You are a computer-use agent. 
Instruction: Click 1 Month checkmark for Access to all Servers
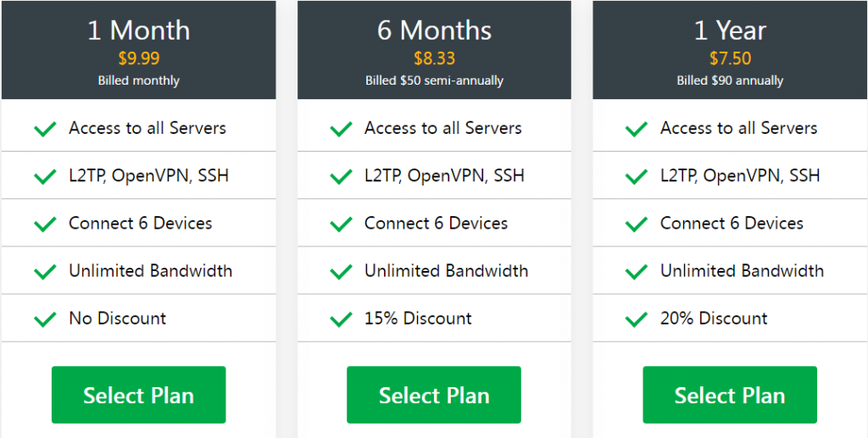[45, 129]
